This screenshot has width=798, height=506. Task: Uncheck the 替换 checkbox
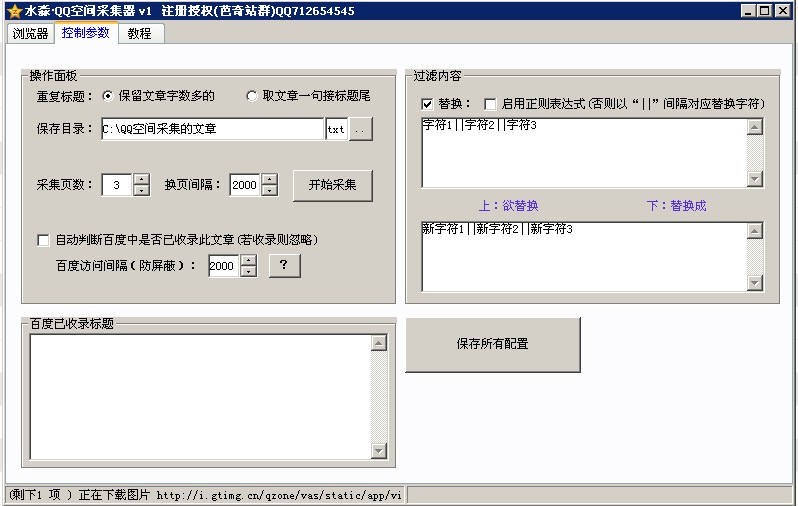tap(427, 104)
